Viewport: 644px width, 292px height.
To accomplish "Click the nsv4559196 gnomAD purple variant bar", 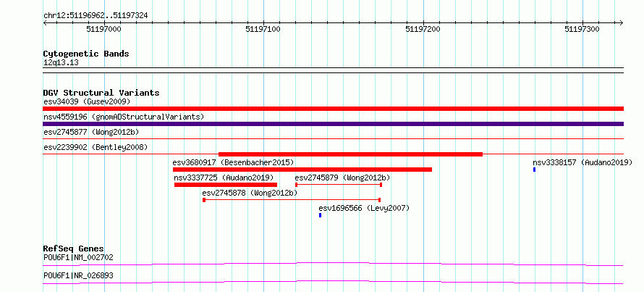I will [x=333, y=124].
